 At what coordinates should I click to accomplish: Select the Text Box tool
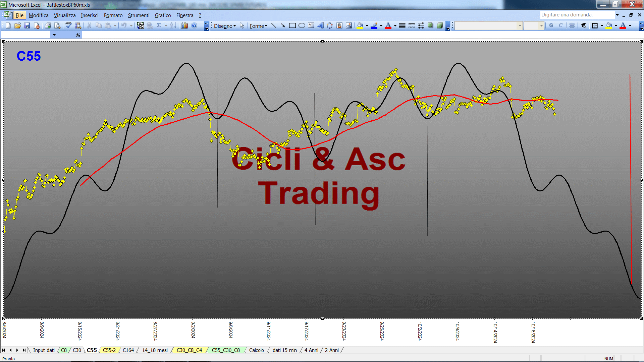pyautogui.click(x=311, y=25)
